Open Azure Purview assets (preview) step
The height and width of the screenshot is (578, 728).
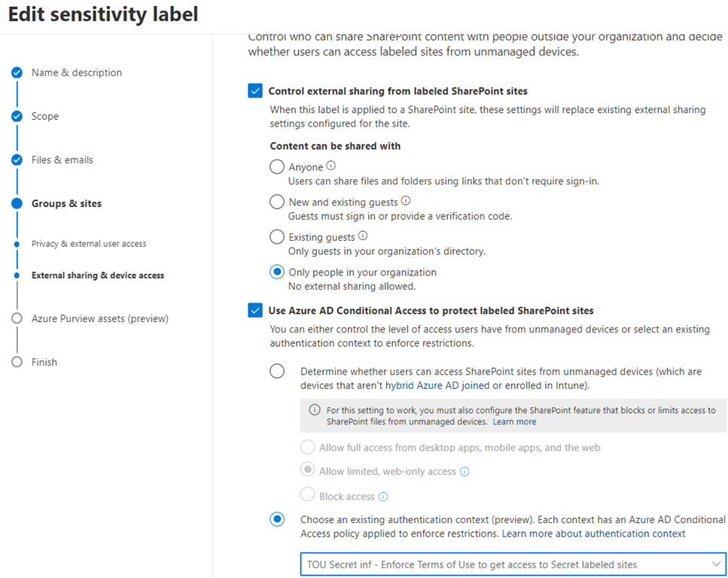[99, 318]
